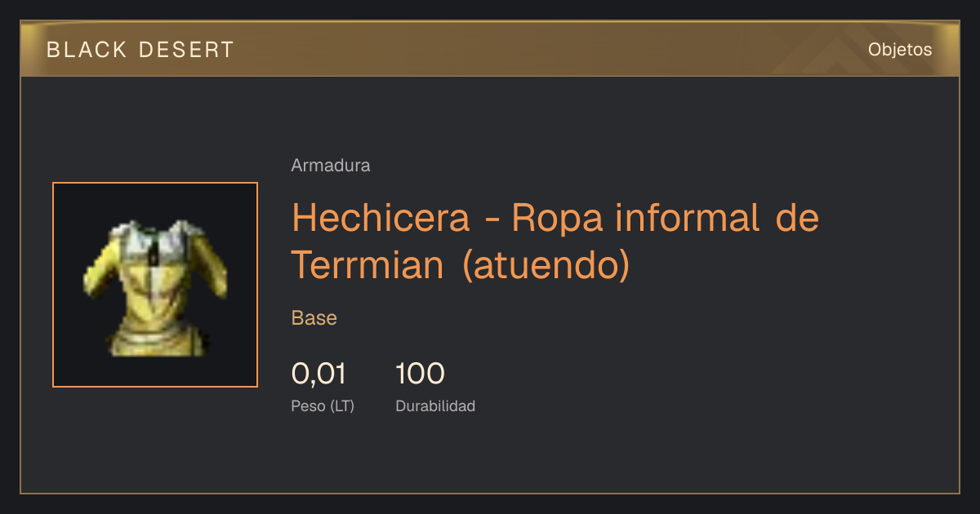Screen dimensions: 980x514
Task: Click the Peso (LT) label
Action: tap(323, 406)
